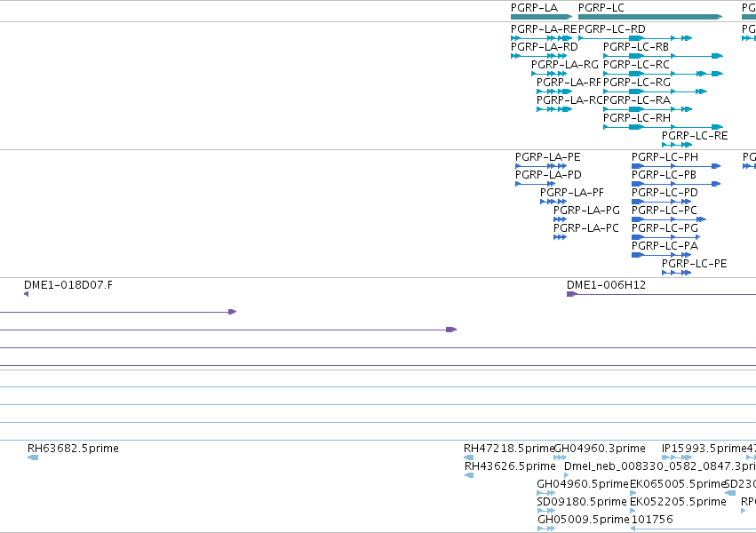Select transcript PGRP-LC-RE
The height and width of the screenshot is (533, 756).
[x=677, y=145]
